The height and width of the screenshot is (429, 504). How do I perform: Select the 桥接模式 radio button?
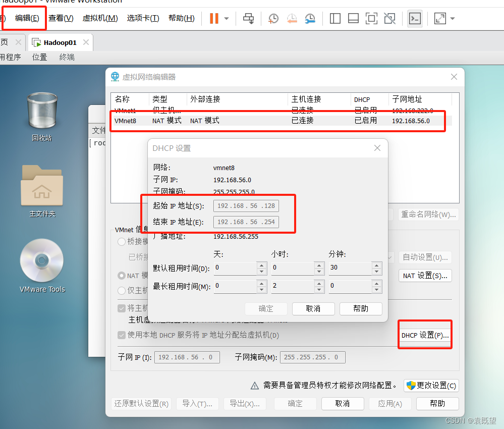122,242
